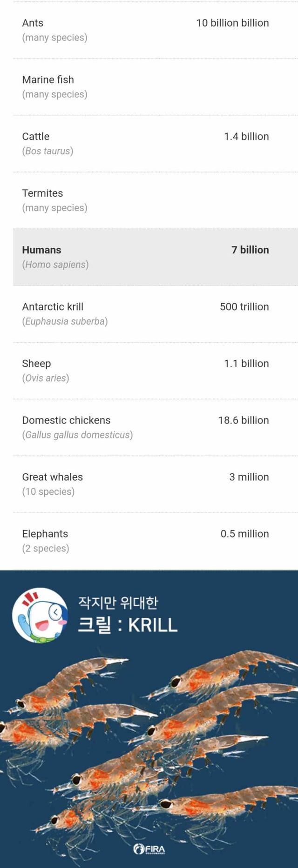The width and height of the screenshot is (298, 868).
Task: Click the 500 trillion krill count
Action: (244, 306)
